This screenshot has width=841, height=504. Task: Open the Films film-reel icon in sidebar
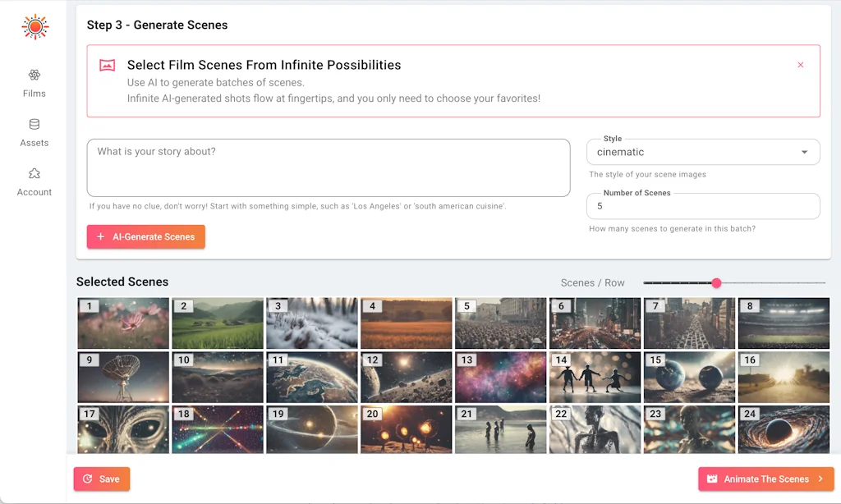(x=34, y=74)
